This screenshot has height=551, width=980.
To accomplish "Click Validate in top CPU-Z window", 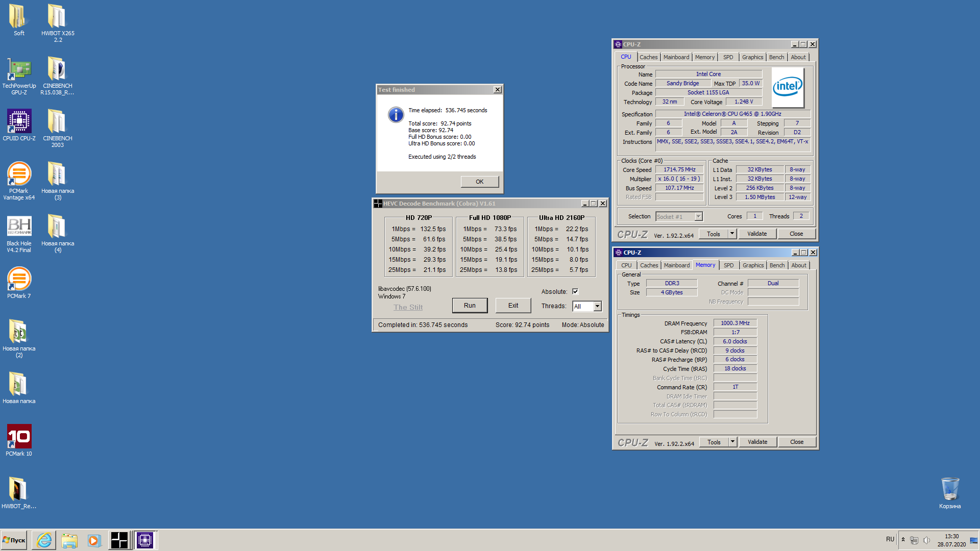I will [757, 234].
